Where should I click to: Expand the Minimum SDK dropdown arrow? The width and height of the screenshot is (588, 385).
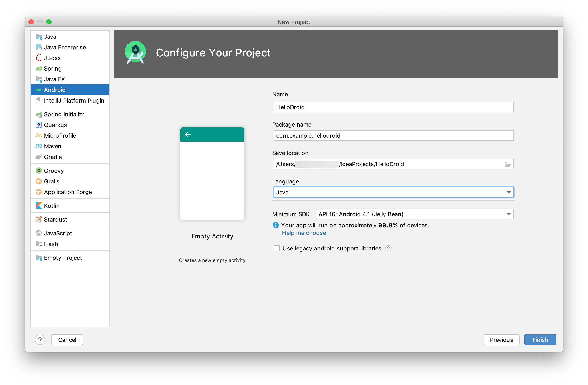pos(509,214)
